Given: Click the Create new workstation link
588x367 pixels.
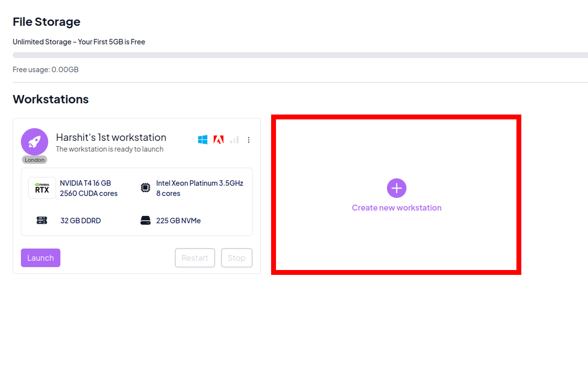Looking at the screenshot, I should 396,208.
